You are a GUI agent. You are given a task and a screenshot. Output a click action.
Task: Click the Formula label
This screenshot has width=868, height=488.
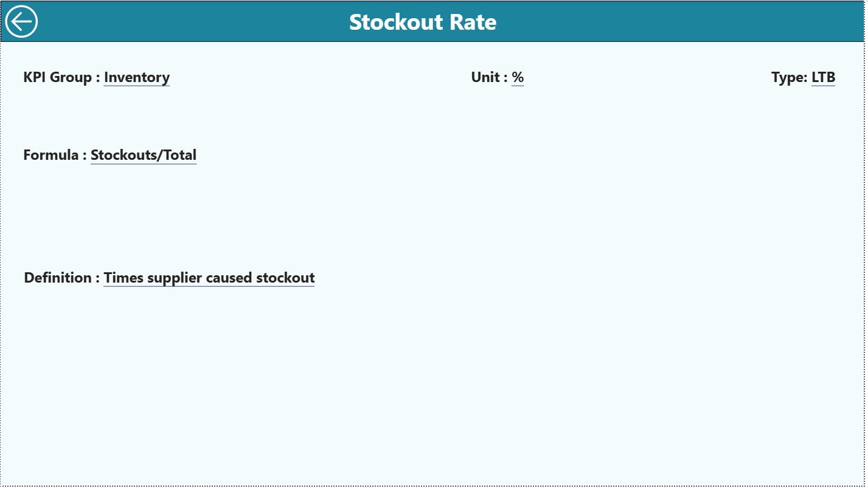click(54, 155)
